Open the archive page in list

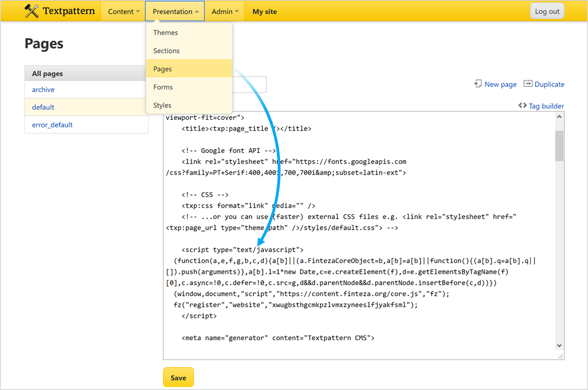(x=44, y=89)
